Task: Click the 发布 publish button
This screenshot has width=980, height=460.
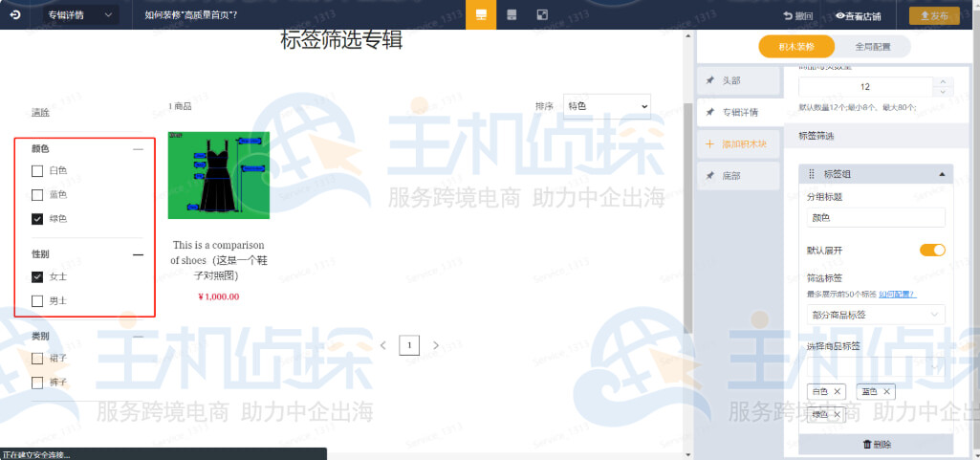Action: coord(934,16)
